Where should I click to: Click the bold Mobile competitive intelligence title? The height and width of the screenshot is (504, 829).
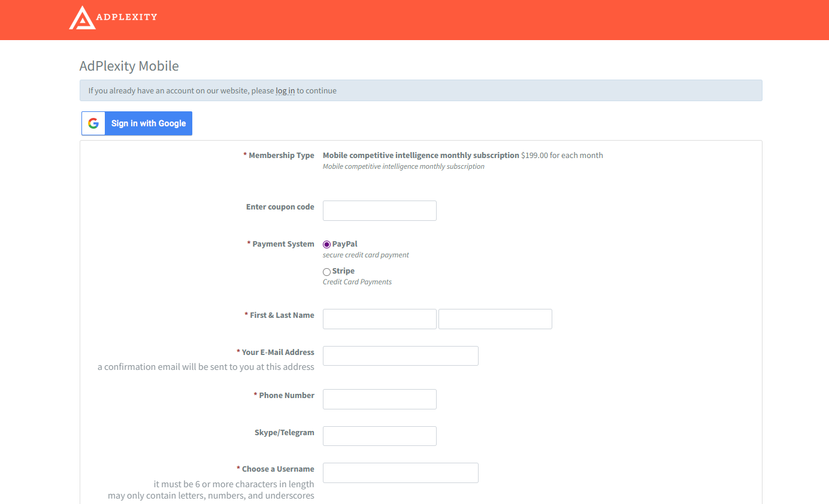(421, 155)
